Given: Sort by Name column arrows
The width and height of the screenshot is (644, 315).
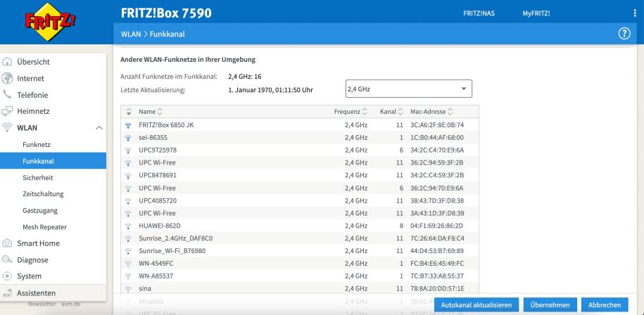Looking at the screenshot, I should 160,112.
